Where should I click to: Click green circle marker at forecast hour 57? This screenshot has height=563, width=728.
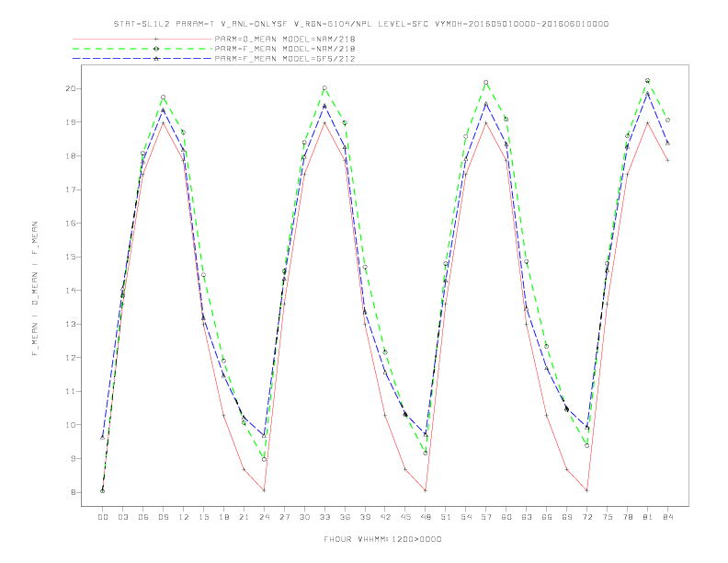486,82
